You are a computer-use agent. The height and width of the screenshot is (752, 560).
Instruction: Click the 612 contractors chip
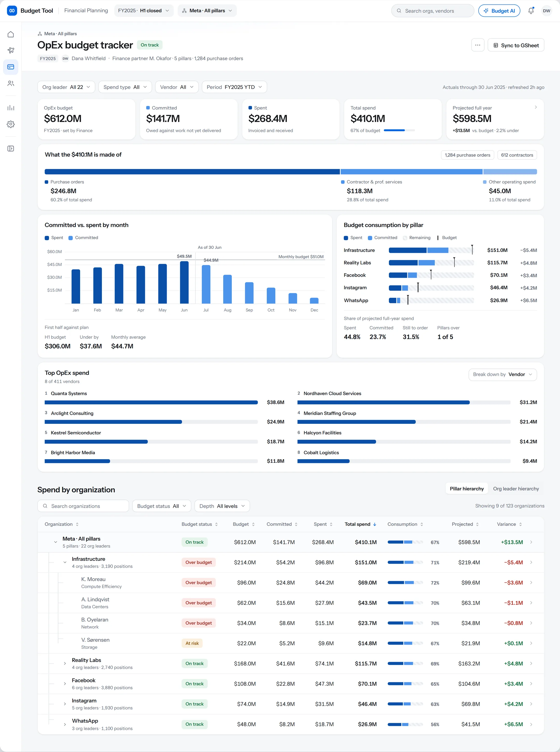(x=517, y=155)
